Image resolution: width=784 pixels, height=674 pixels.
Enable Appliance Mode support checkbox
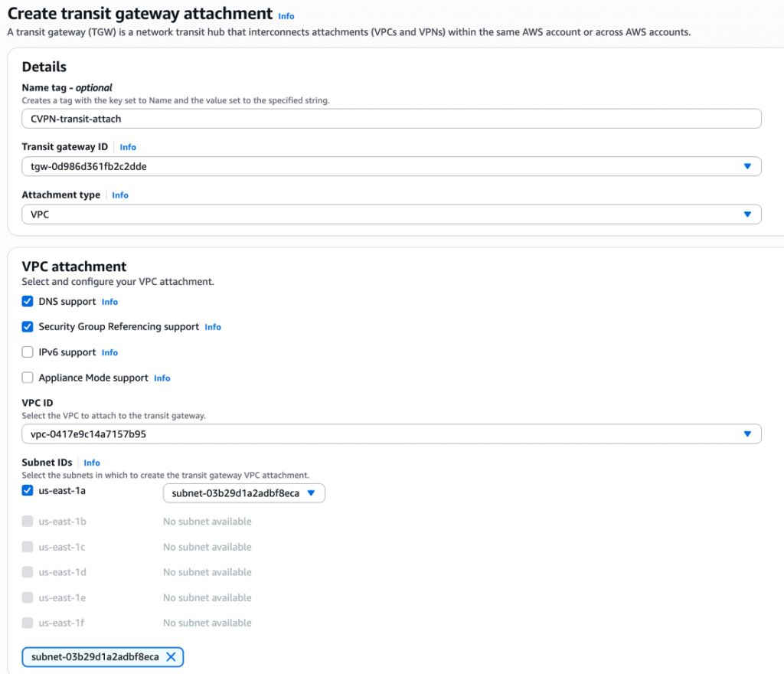point(28,378)
